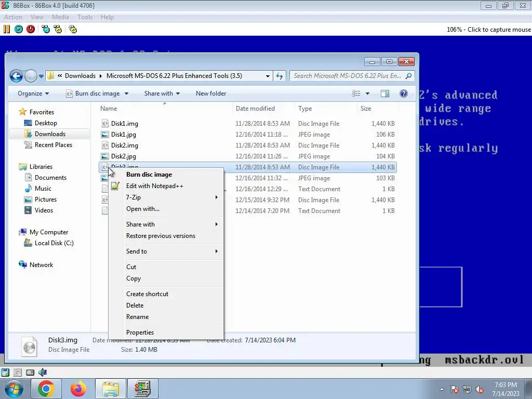532x399 pixels.
Task: Go back with Explorer Back arrow
Action: (16, 76)
